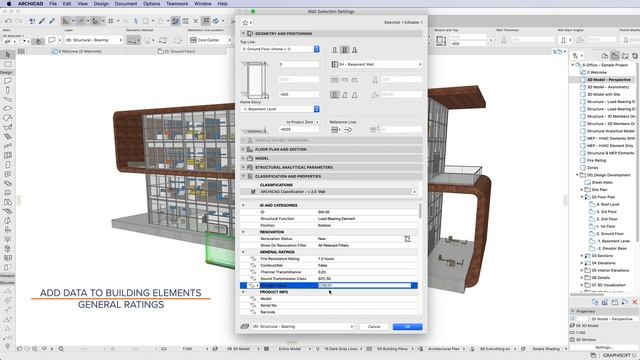
Task: Click link icon beside Thermal Transmittance
Action: point(253,272)
